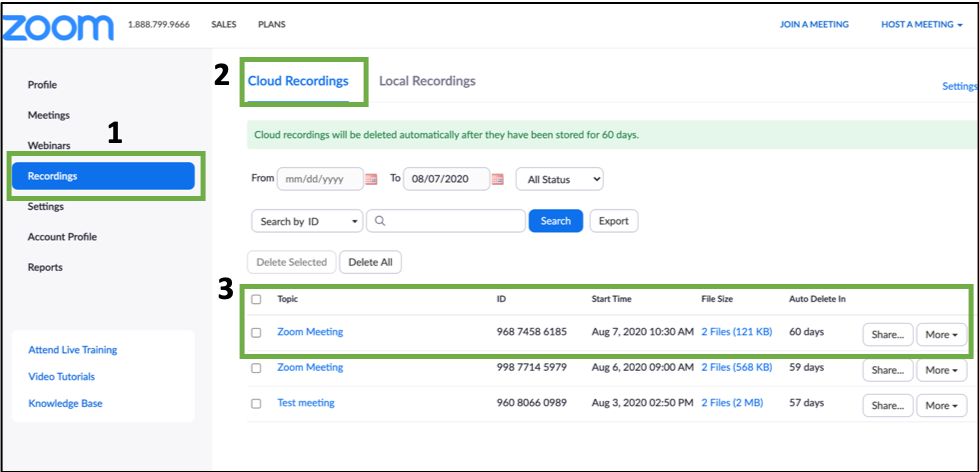Open Knowledge Base link
This screenshot has height=472, width=979.
[x=65, y=403]
